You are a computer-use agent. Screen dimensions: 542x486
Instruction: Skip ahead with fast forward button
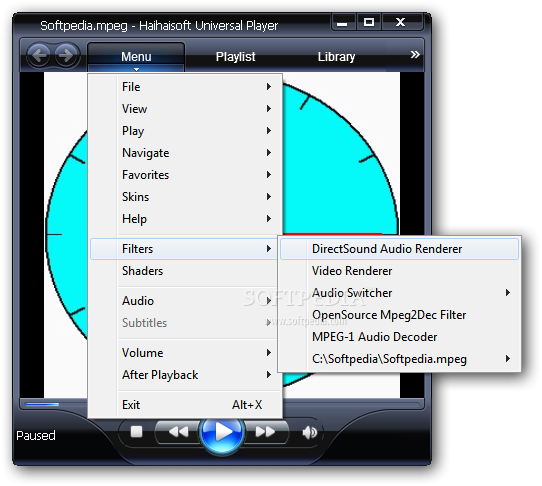point(265,431)
